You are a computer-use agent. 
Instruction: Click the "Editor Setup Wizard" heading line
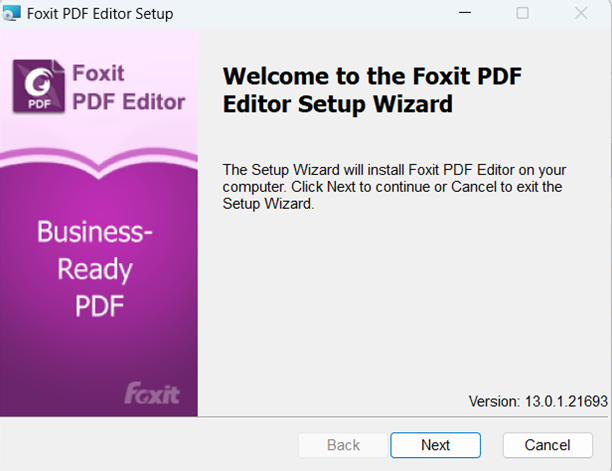337,103
